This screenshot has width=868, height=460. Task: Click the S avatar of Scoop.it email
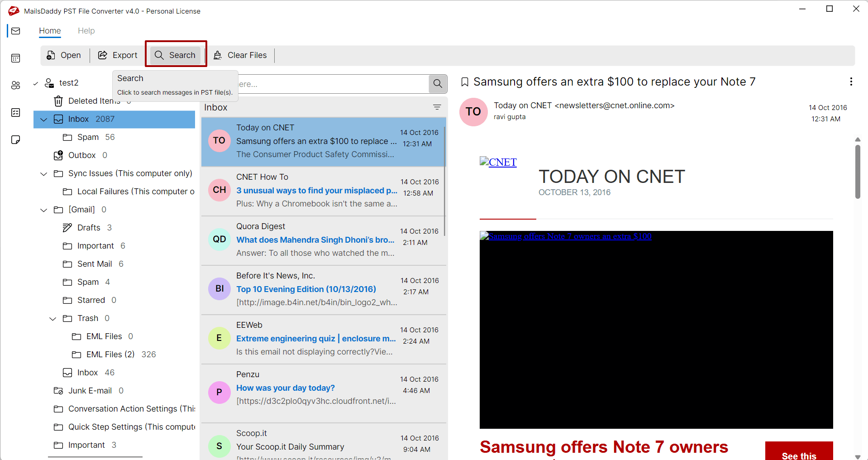coord(219,446)
